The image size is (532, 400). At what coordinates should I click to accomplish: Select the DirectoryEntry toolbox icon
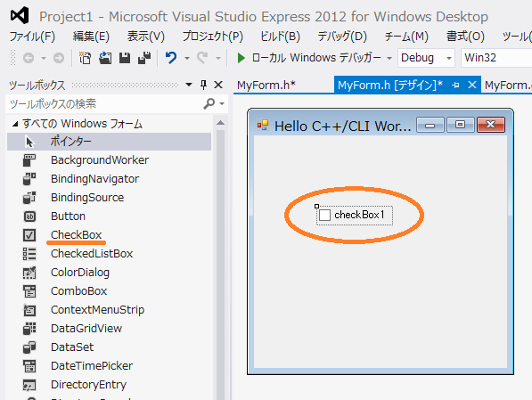coord(29,385)
